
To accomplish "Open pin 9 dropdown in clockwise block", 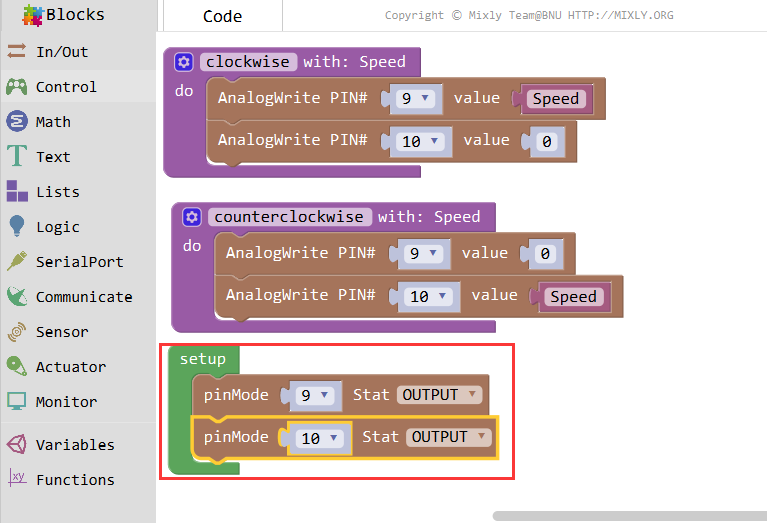I will pos(415,98).
